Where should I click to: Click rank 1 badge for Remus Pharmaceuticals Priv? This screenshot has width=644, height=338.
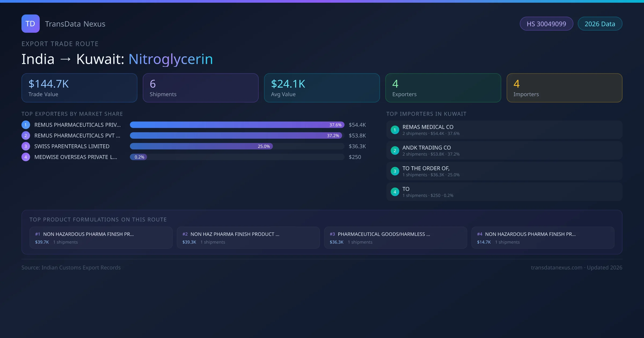click(x=26, y=125)
